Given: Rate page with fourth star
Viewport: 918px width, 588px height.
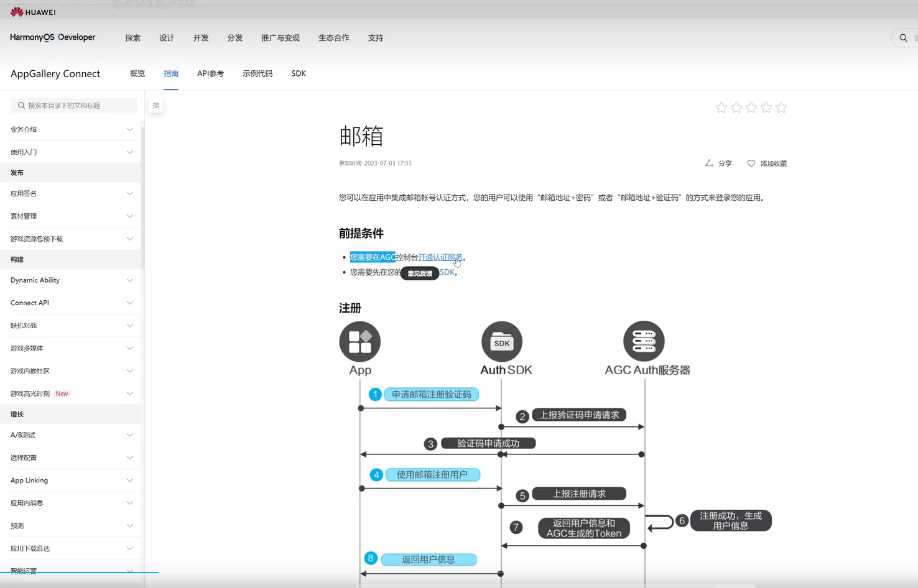Looking at the screenshot, I should 766,108.
